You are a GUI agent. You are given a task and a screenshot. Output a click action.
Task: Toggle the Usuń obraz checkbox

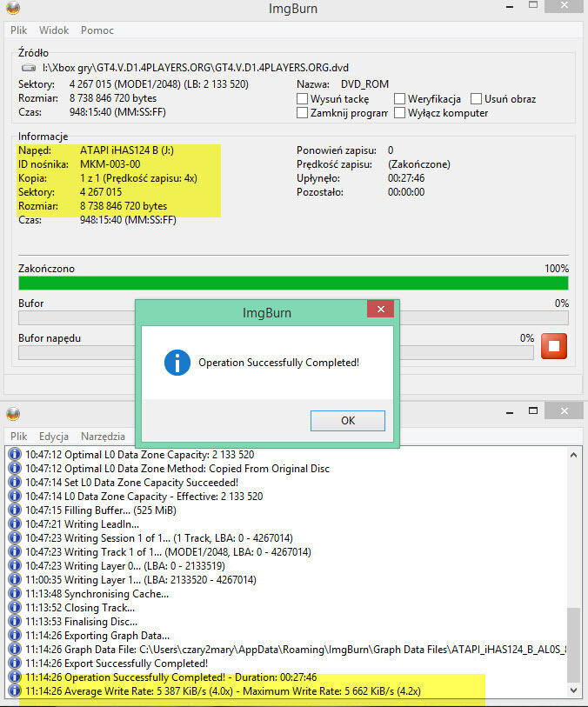pos(476,99)
